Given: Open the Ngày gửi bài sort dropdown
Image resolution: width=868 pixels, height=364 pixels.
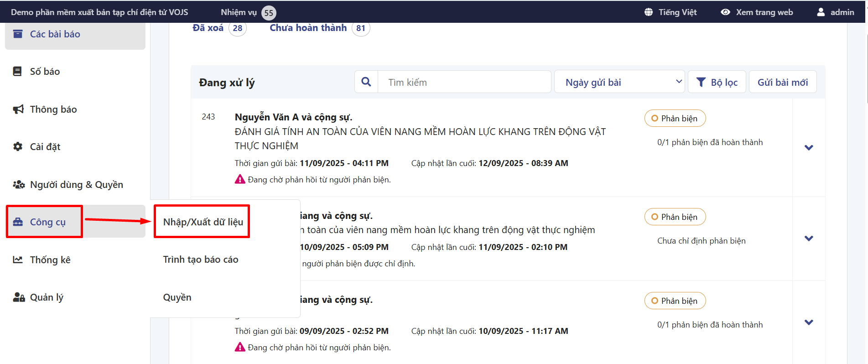Looking at the screenshot, I should pos(619,82).
